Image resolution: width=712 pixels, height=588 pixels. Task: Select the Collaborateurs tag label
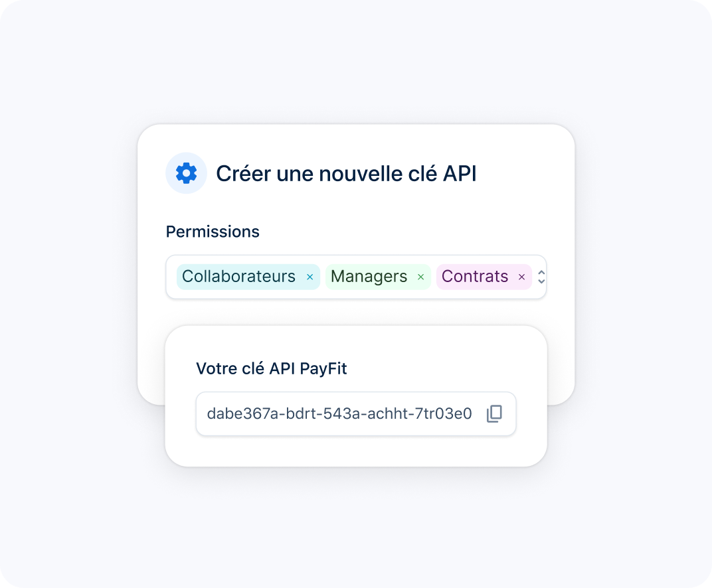pos(238,276)
